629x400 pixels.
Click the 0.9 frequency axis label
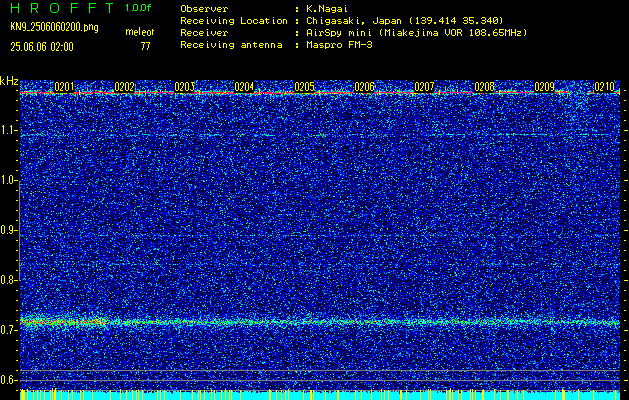pyautogui.click(x=9, y=230)
